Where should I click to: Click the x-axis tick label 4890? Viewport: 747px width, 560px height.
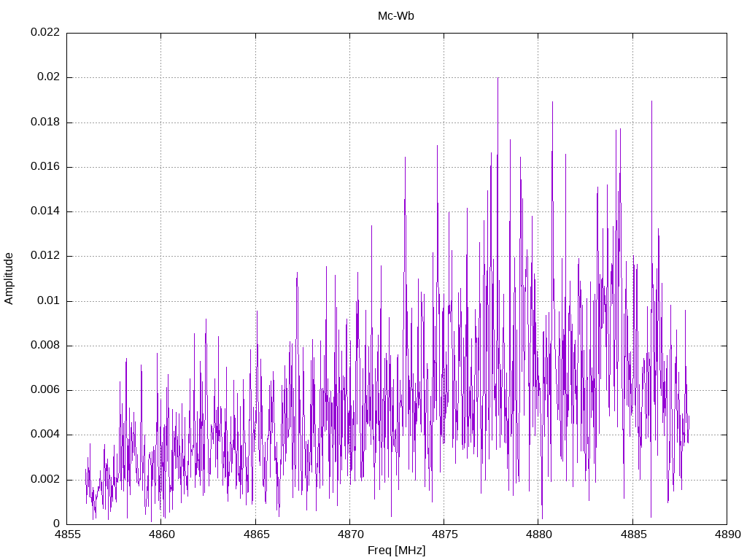[728, 534]
